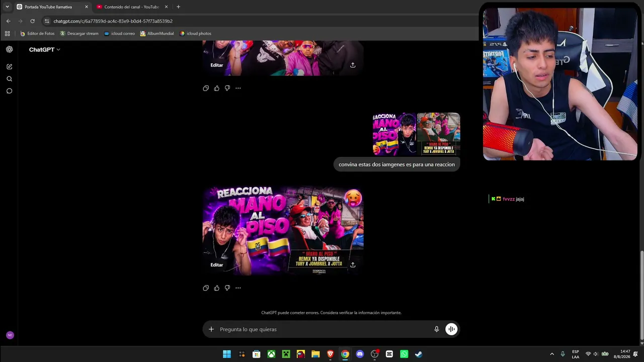644x362 pixels.
Task: Open Windows notification center bell
Action: (x=636, y=354)
